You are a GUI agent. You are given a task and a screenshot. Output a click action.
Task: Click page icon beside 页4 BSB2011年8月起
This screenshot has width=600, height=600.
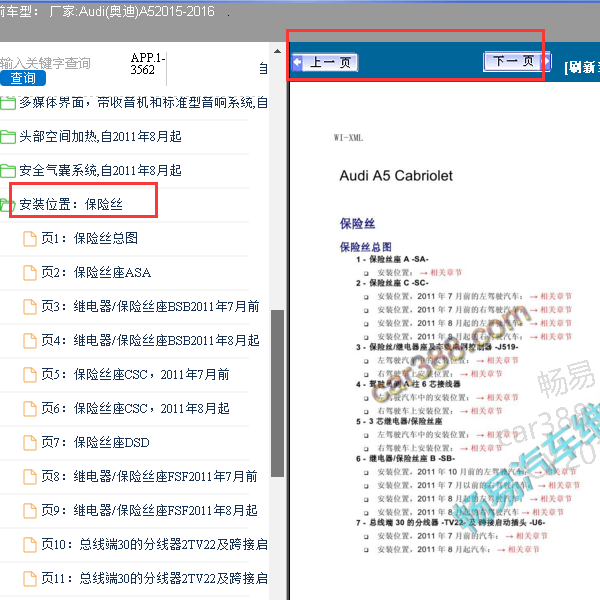pos(30,341)
